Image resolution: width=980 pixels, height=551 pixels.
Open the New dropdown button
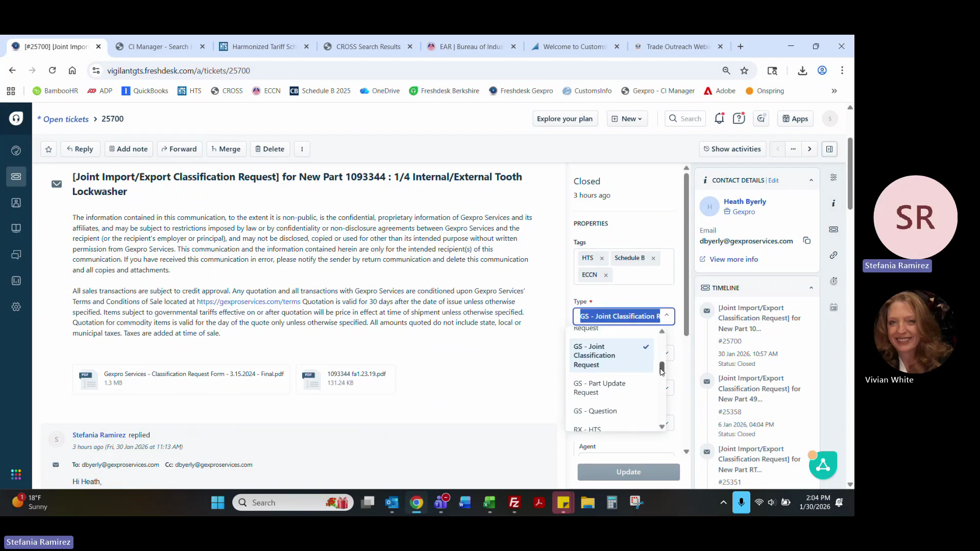coord(627,119)
